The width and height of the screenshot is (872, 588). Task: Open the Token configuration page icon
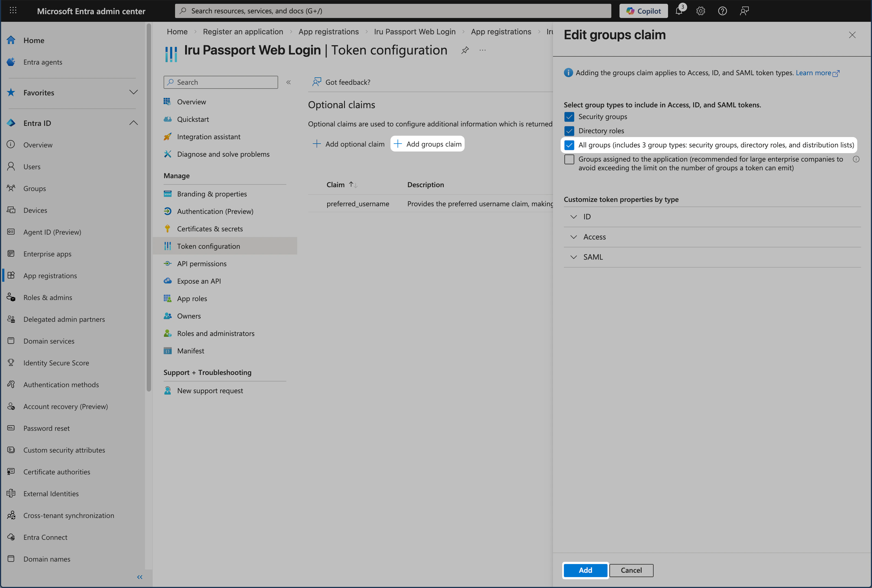pos(168,245)
